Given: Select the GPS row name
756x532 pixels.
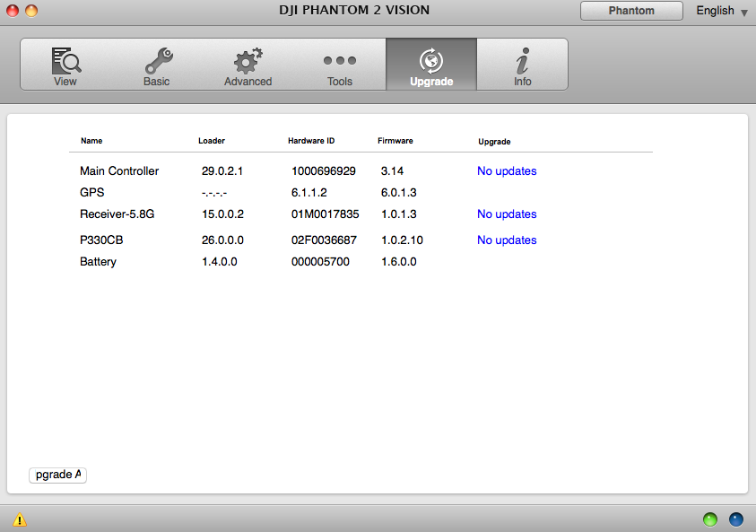Looking at the screenshot, I should (x=92, y=193).
